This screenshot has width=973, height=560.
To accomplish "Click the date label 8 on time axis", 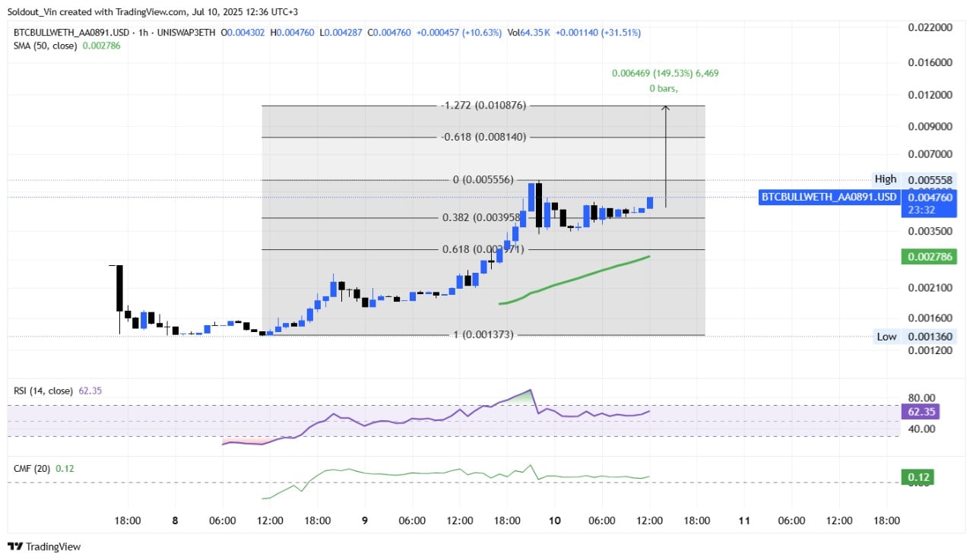I will [176, 520].
